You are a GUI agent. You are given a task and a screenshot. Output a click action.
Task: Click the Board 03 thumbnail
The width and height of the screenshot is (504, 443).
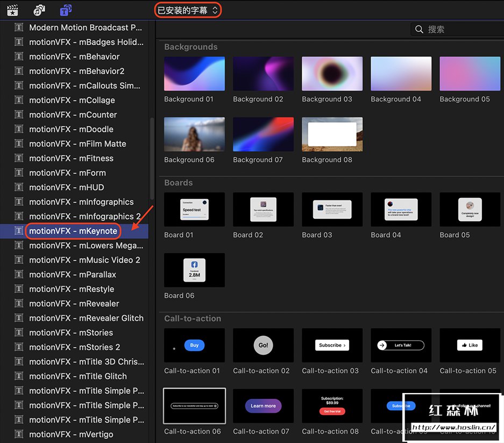[x=332, y=210]
